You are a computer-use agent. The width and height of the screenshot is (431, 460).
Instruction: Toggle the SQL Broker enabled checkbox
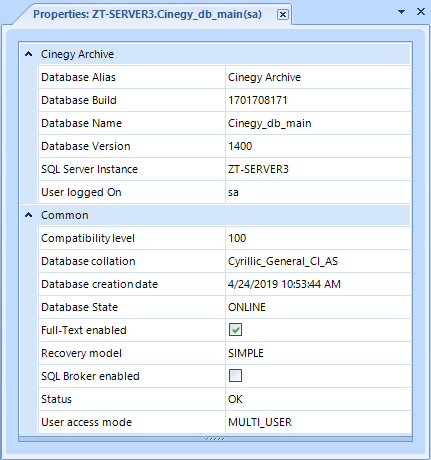(x=235, y=376)
